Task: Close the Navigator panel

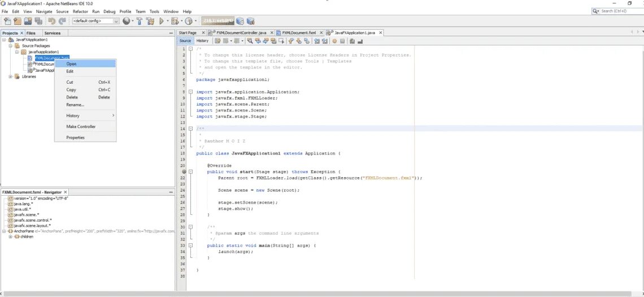Action: (66, 192)
